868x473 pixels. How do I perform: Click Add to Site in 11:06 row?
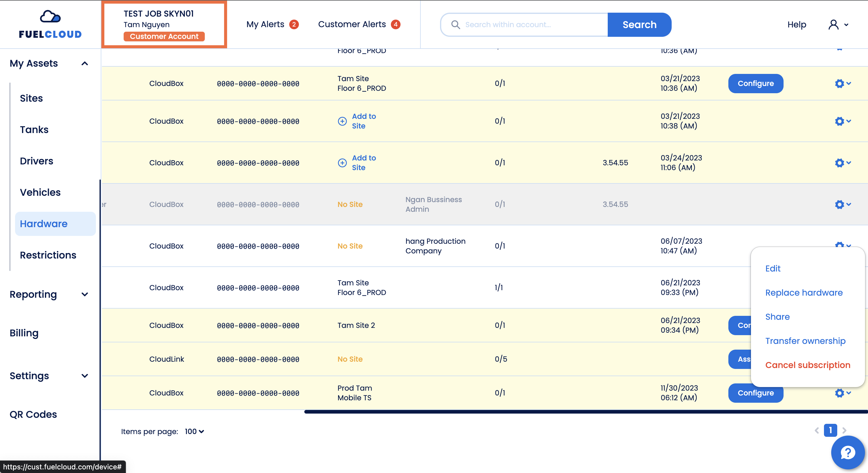point(363,163)
